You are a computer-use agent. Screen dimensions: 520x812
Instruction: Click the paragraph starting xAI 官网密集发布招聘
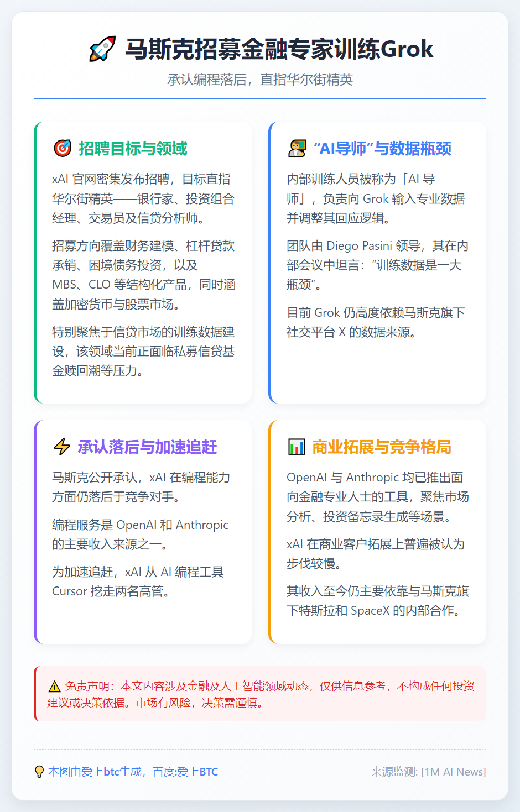[143, 198]
